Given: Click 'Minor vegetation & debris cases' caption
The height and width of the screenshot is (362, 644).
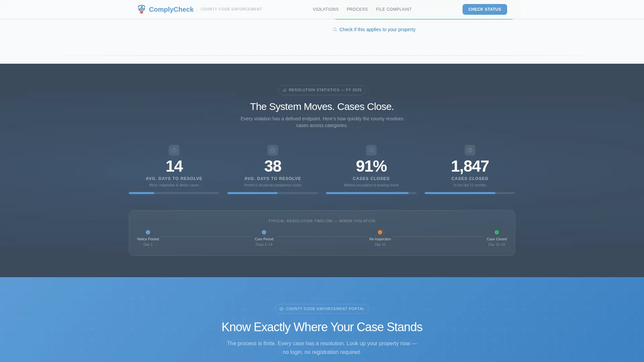Looking at the screenshot, I should click(174, 185).
